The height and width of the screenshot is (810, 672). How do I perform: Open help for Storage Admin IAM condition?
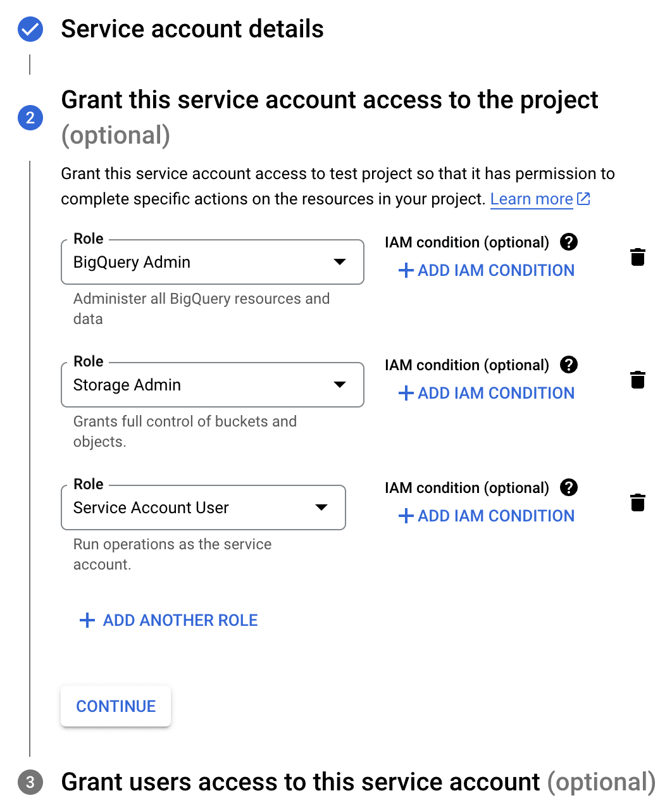[569, 364]
